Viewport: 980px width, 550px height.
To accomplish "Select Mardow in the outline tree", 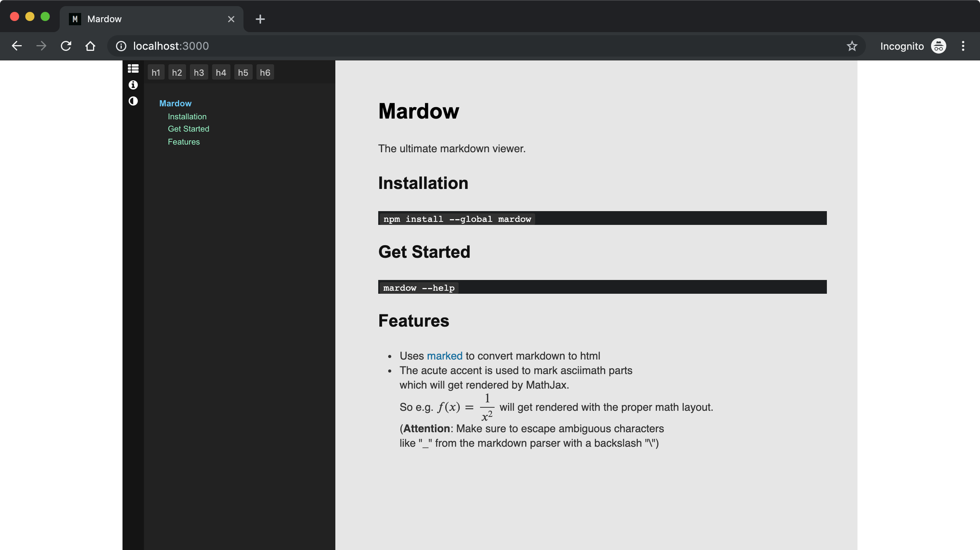I will coord(175,103).
